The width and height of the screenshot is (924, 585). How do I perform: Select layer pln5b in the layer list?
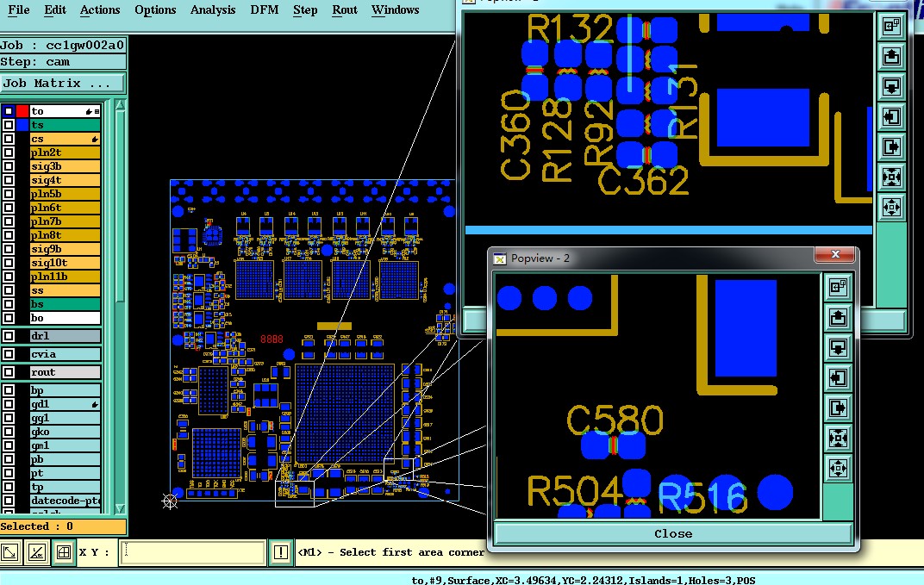click(x=65, y=194)
